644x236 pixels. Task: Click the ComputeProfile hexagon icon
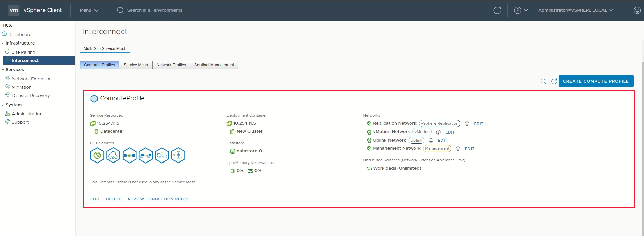tap(94, 98)
